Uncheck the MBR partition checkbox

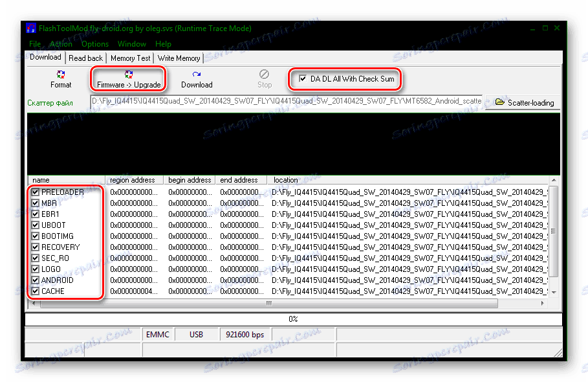35,203
